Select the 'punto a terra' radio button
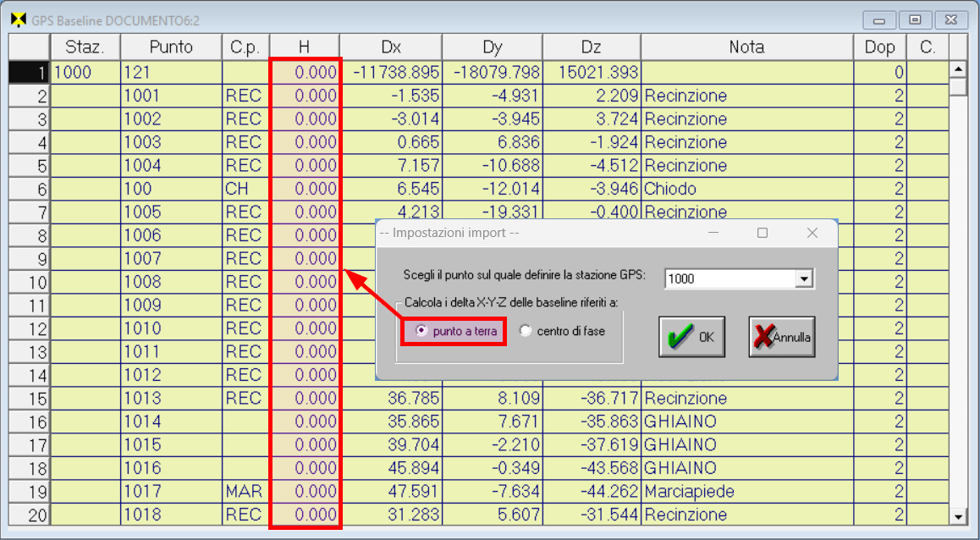The image size is (980, 540). click(x=421, y=332)
